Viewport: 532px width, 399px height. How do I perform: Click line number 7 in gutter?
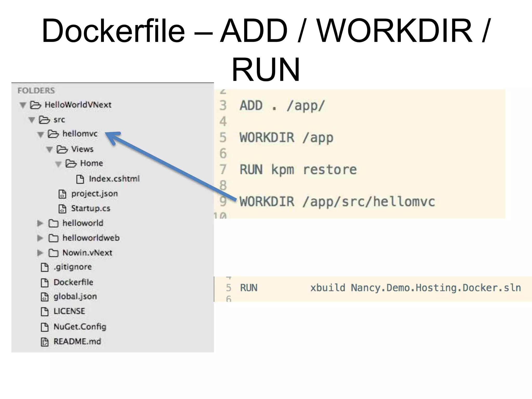[x=223, y=170]
